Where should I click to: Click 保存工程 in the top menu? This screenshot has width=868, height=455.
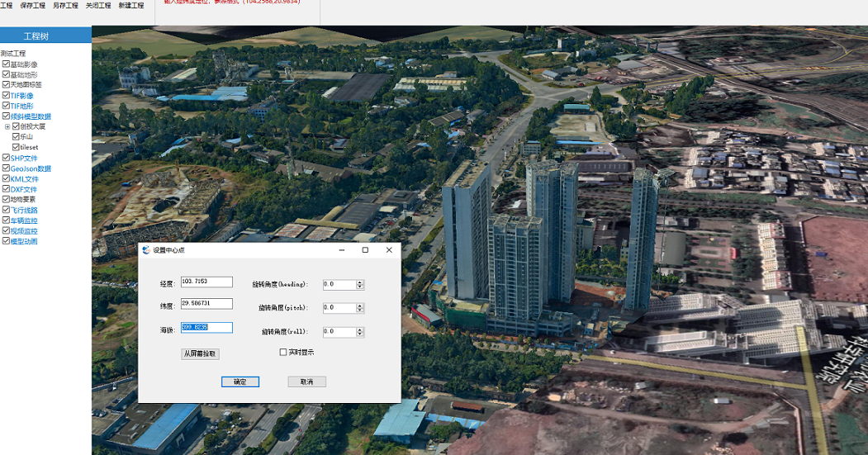coord(32,6)
